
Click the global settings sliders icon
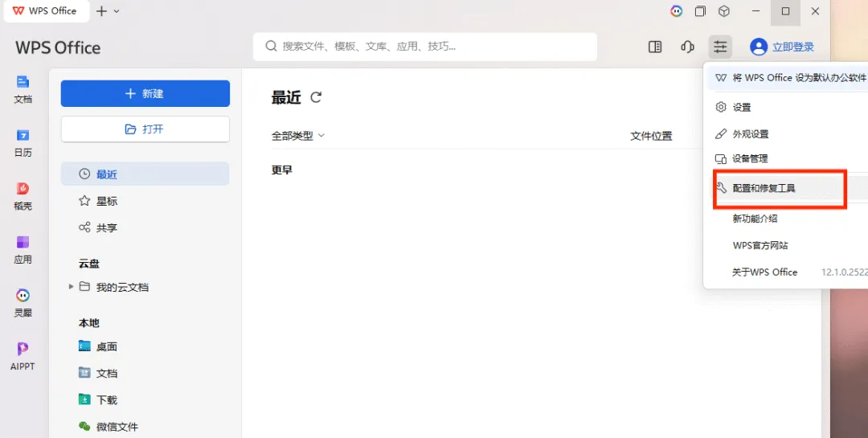(x=720, y=47)
